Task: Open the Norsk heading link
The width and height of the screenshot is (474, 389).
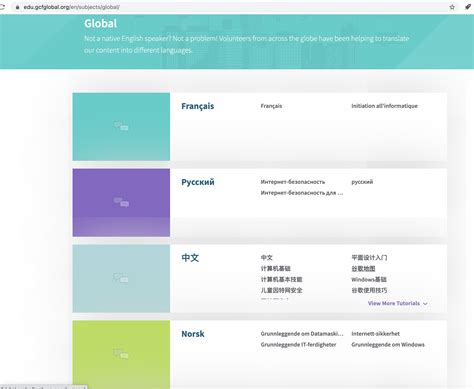Action: tap(193, 334)
